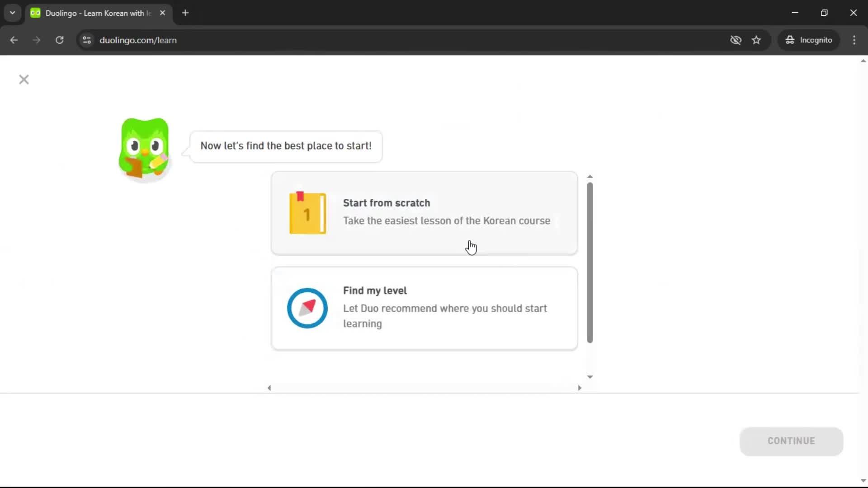Open a new browser tab
This screenshot has width=868, height=488.
pyautogui.click(x=185, y=13)
